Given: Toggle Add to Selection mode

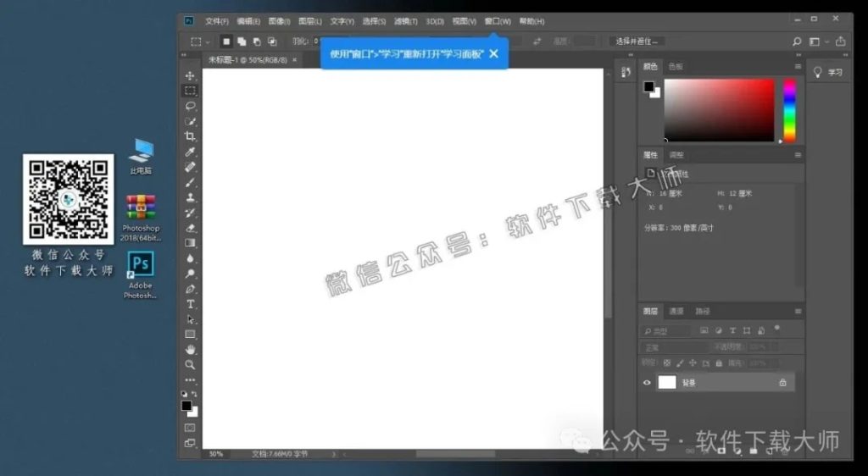Looking at the screenshot, I should [x=242, y=42].
